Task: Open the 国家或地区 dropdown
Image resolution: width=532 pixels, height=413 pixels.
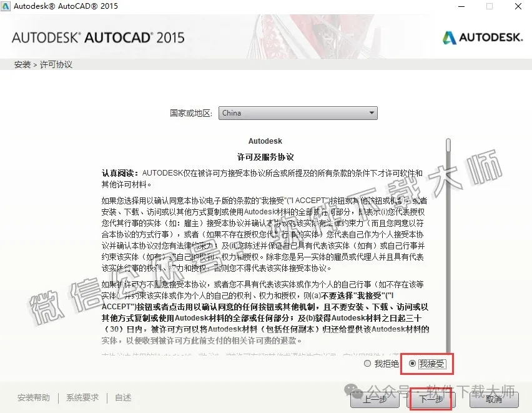Action: 298,112
